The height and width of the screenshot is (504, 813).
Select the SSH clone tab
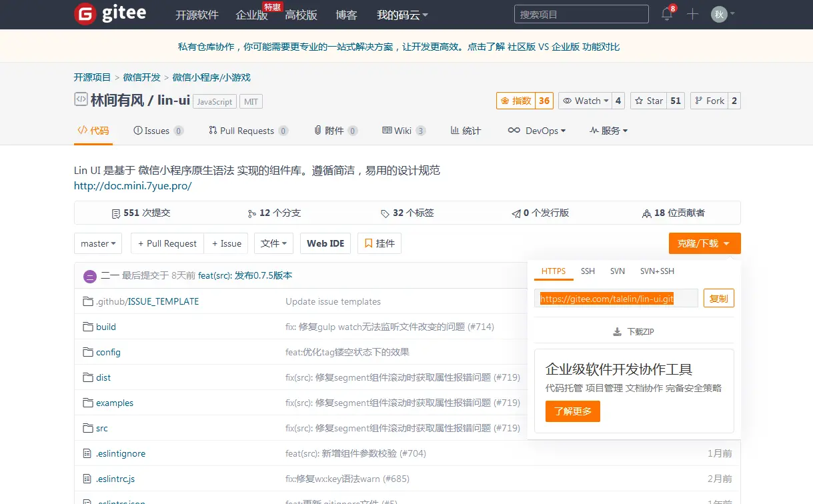point(588,271)
